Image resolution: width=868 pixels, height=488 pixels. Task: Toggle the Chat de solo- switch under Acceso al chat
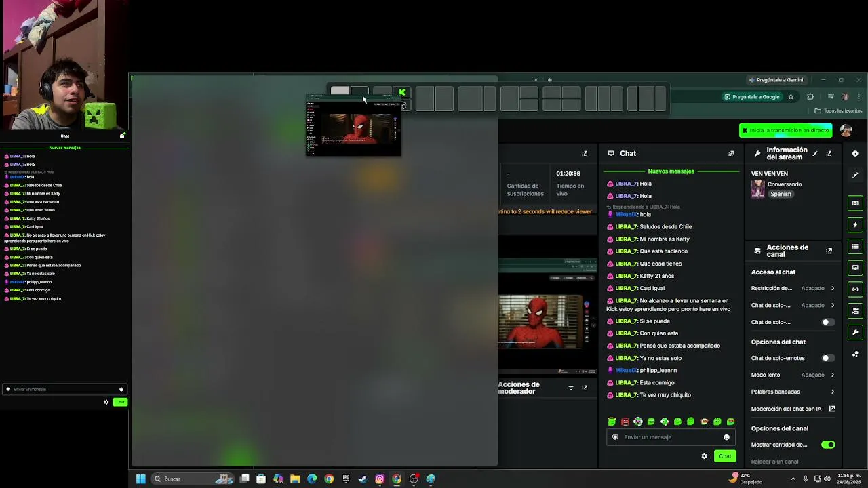point(828,322)
